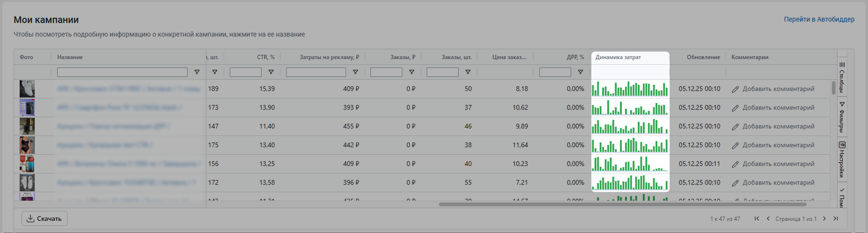Click the next page chevron
This screenshot has width=868, height=233.
click(824, 218)
